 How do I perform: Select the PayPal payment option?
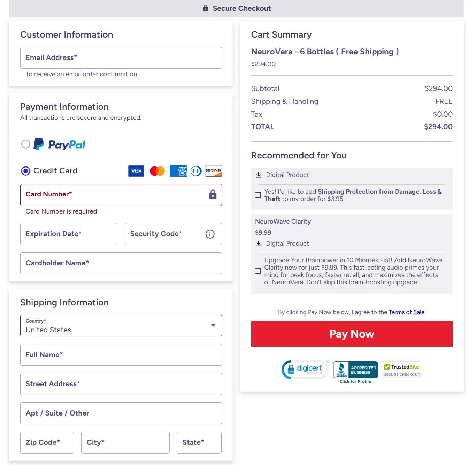(x=26, y=144)
